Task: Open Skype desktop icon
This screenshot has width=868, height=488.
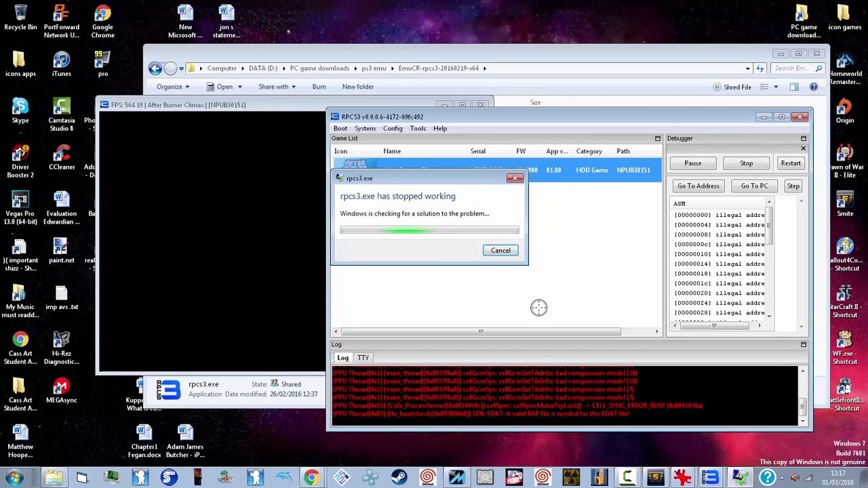Action: (x=20, y=110)
